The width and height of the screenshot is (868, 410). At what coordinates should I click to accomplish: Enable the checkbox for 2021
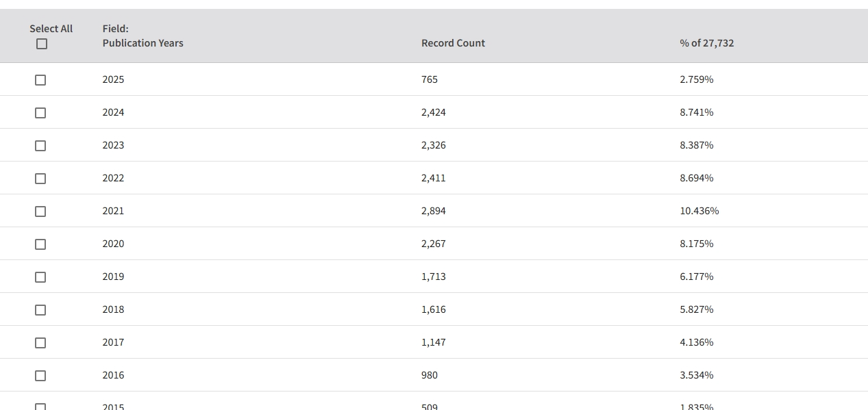coord(40,212)
